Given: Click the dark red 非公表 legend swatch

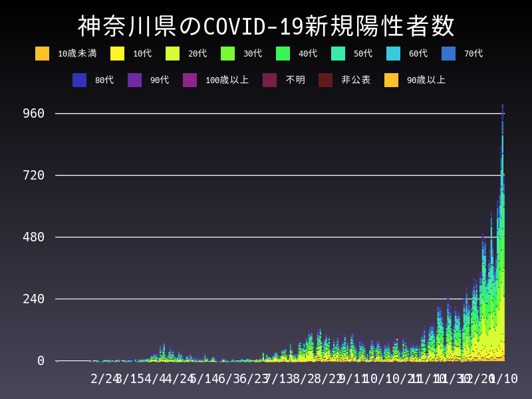Looking at the screenshot, I should [x=325, y=80].
